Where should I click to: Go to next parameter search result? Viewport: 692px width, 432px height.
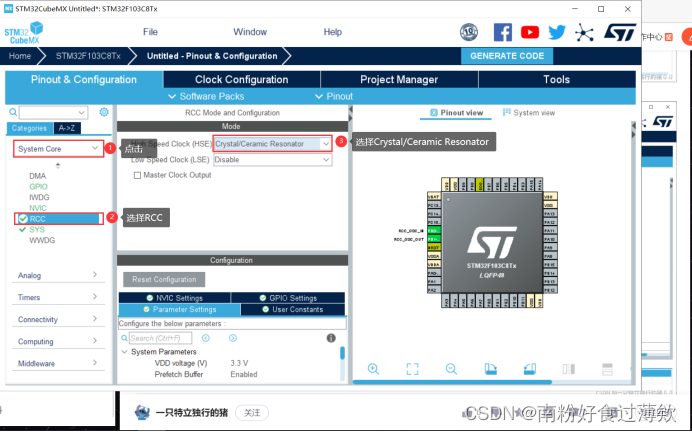click(233, 338)
